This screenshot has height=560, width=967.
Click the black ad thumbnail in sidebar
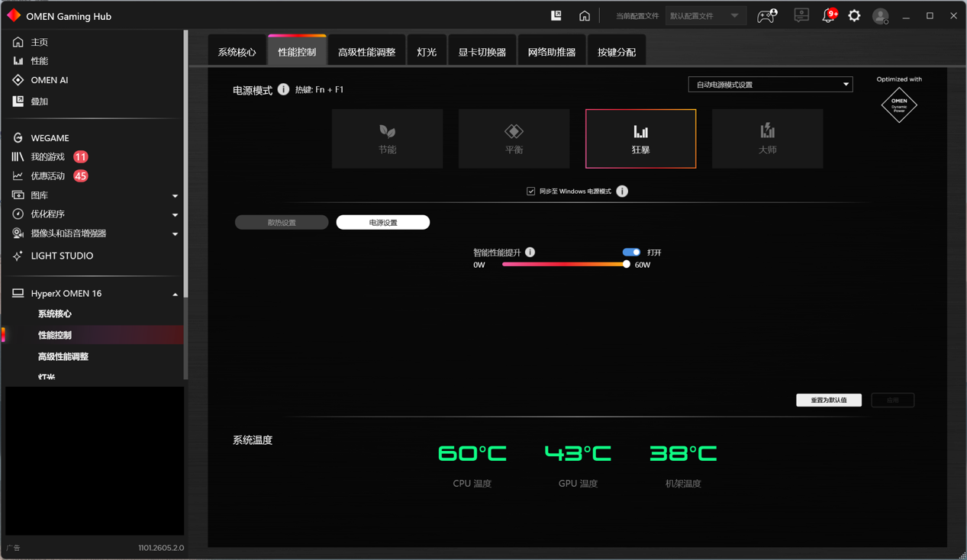(95, 461)
